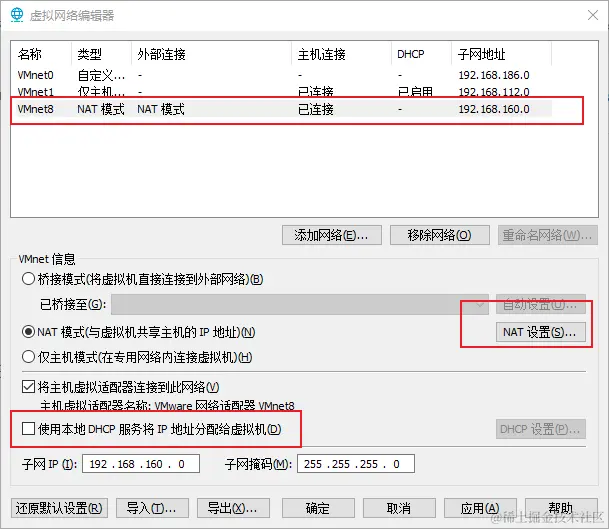Open the NAT 设置(S)... dialog

point(540,332)
